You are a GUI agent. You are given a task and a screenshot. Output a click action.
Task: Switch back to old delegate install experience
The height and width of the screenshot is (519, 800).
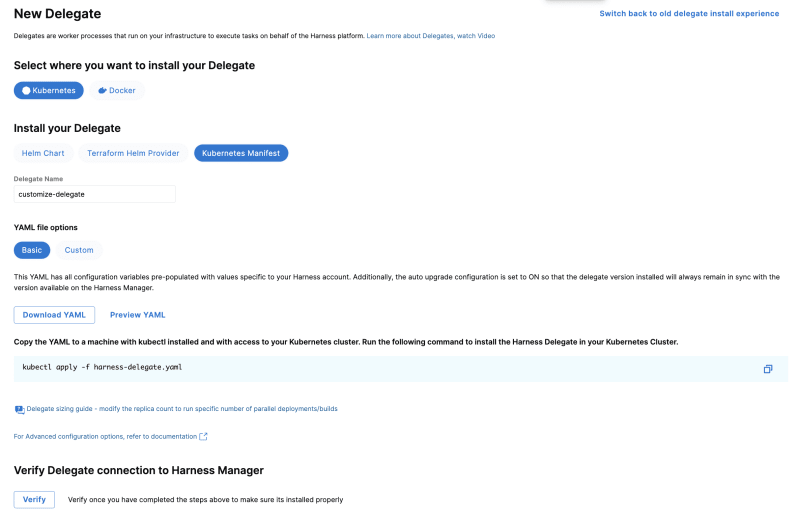coord(689,14)
